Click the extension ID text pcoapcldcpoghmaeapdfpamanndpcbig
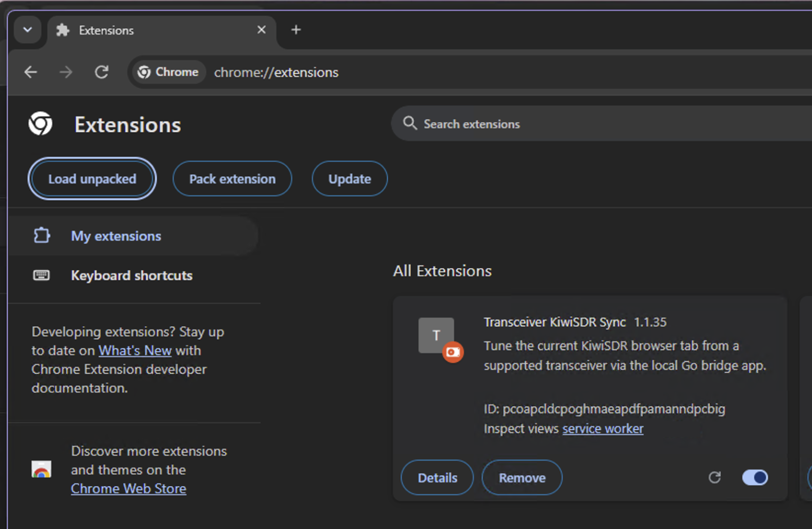This screenshot has width=812, height=529. (x=614, y=409)
